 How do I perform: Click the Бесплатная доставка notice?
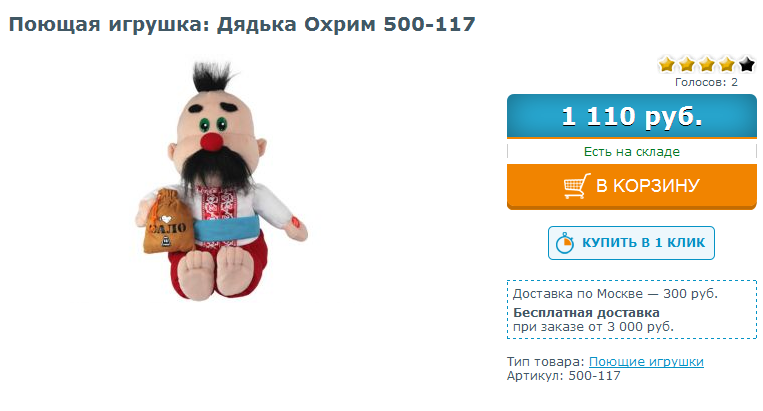pos(586,312)
